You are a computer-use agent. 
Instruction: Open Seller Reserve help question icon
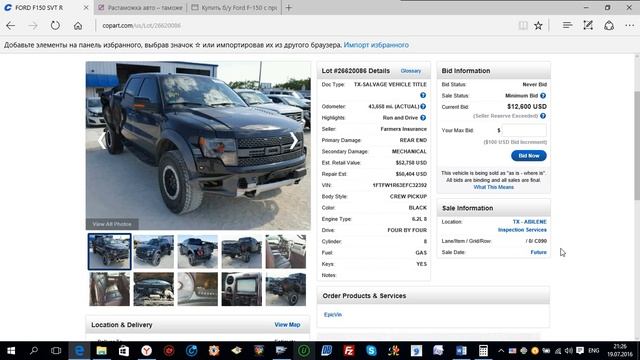coord(543,116)
